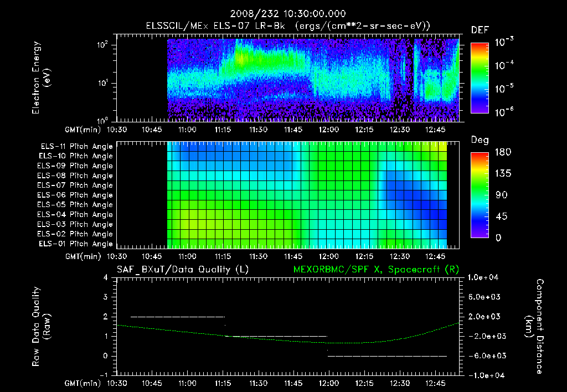Select the 'ELSSCIL/MEx ELS-07 LR-Bk' panel title
Viewport: 567px width, 392px height.
tap(215, 26)
